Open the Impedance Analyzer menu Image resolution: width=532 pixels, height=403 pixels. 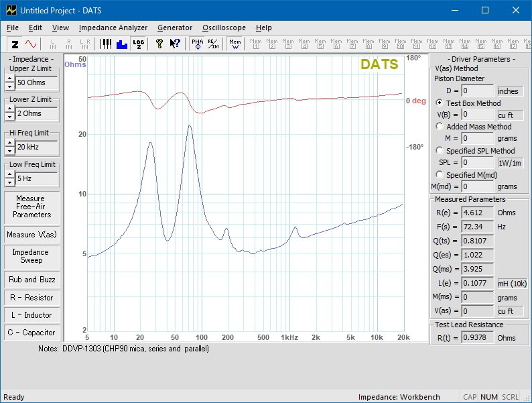pos(113,28)
